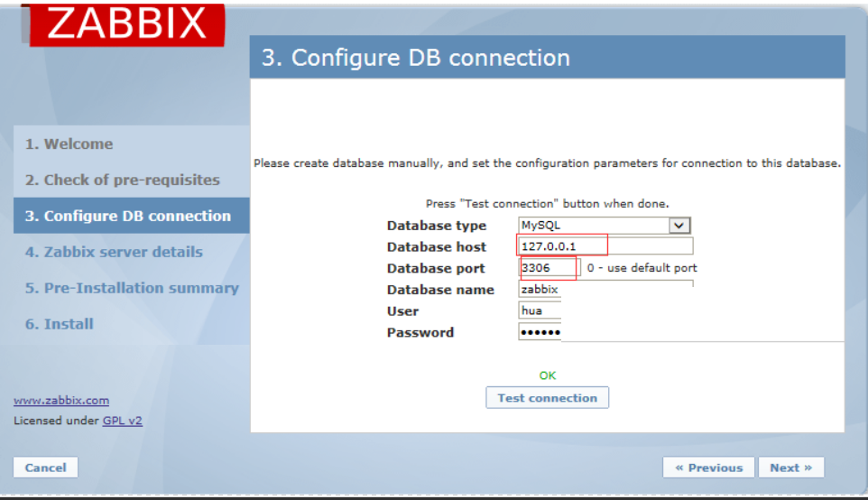Click the 'Database type' label
Screen dimensions: 868x500
pos(436,226)
